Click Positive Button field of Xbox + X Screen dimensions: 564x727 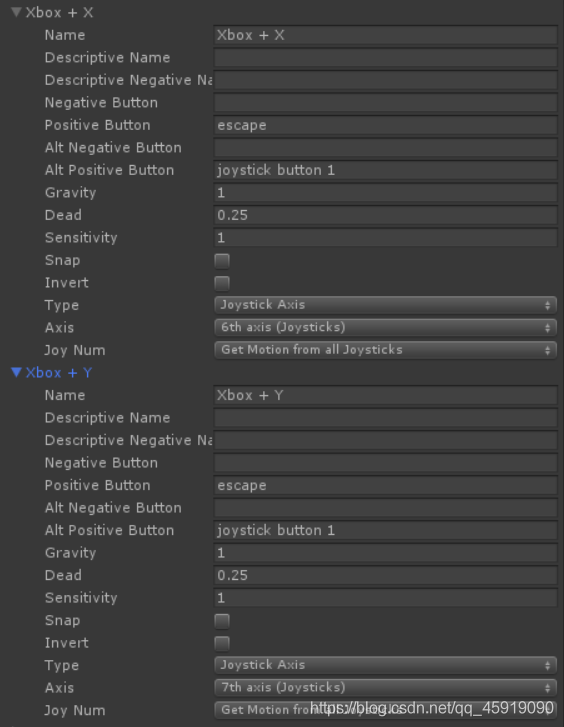[x=385, y=125]
